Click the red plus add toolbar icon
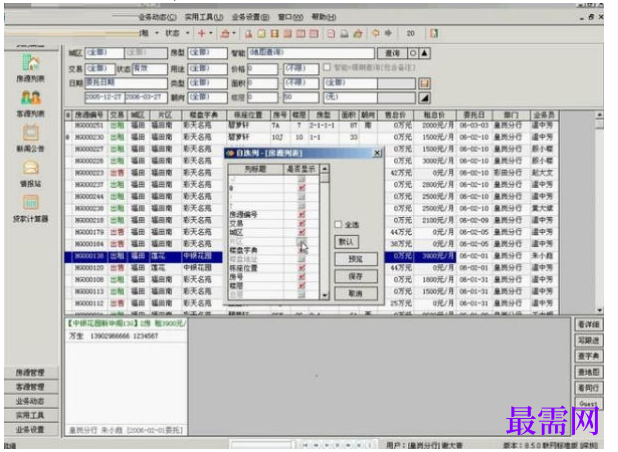Image resolution: width=618 pixels, height=452 pixels. [201, 33]
